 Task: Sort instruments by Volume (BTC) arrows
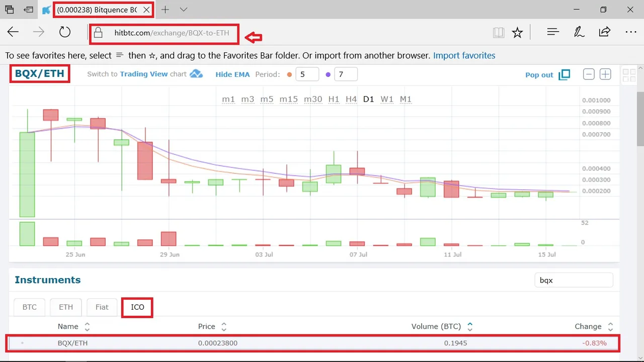(x=470, y=327)
